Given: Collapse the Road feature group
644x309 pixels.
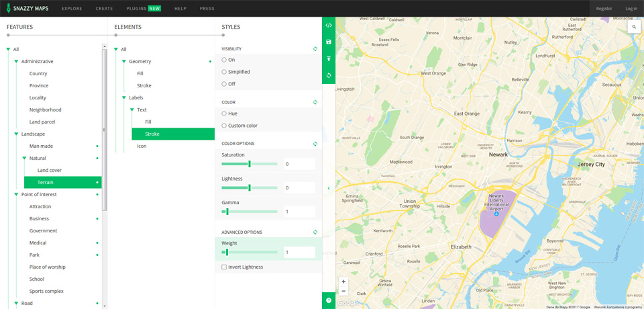Looking at the screenshot, I should point(16,303).
